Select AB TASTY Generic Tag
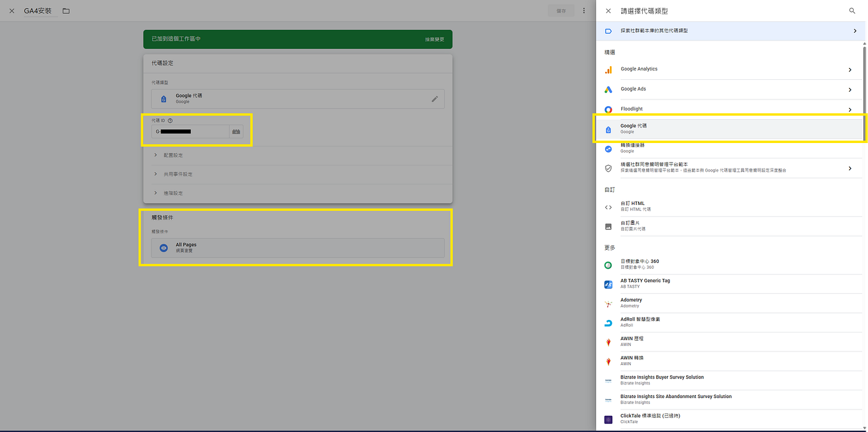This screenshot has width=868, height=432. coord(729,284)
